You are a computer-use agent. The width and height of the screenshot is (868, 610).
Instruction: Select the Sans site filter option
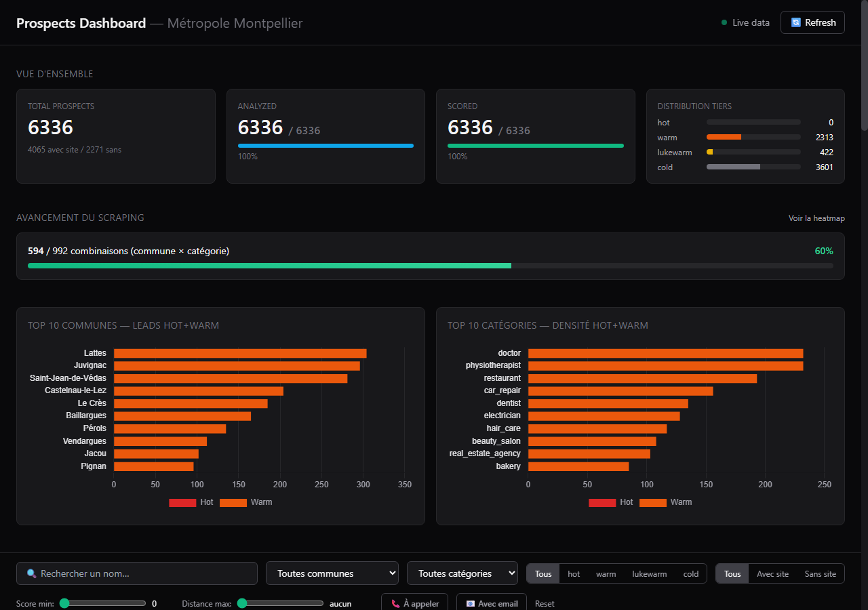pyautogui.click(x=821, y=573)
